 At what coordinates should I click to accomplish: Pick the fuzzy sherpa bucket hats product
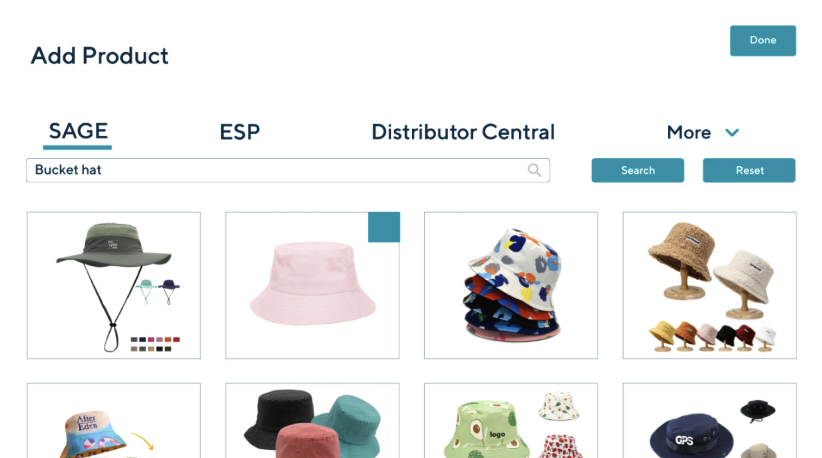click(709, 286)
